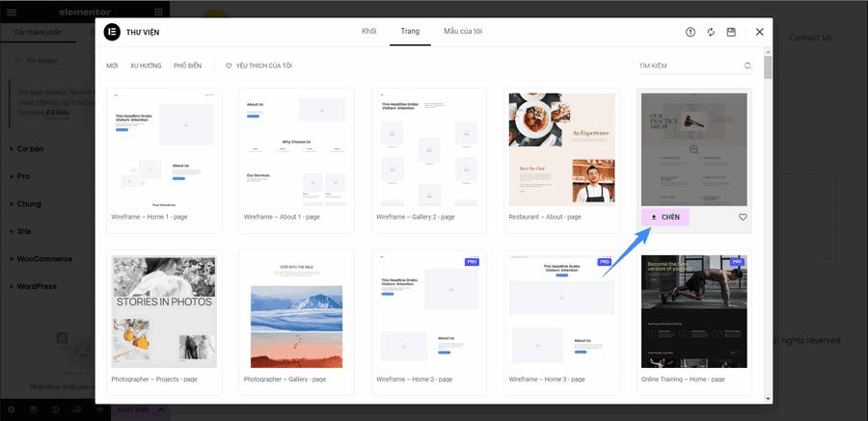Screen dimensions: 868x421
Task: Open responsive mode icon in bottom bar
Action: click(78, 410)
